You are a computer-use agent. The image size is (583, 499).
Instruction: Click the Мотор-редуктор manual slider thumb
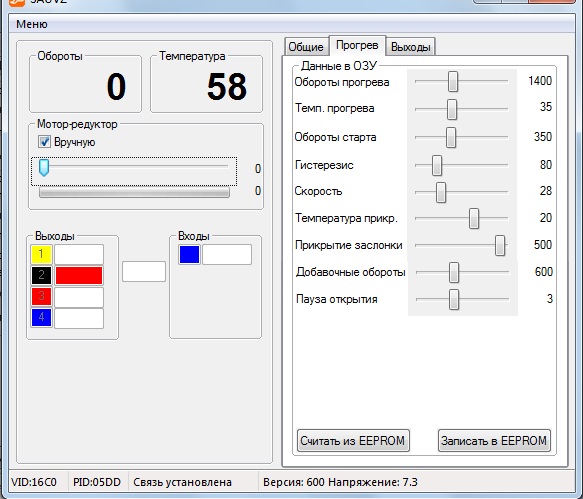pos(44,168)
